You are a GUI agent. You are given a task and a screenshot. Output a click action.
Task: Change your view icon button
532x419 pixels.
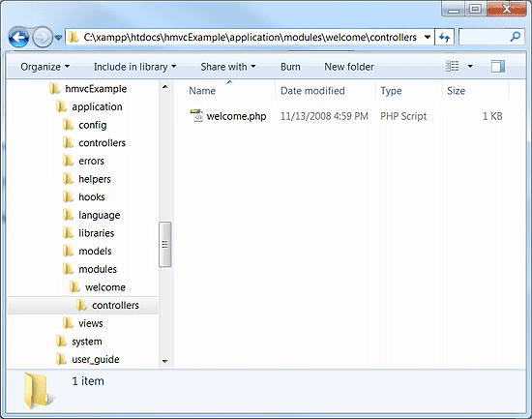(453, 66)
